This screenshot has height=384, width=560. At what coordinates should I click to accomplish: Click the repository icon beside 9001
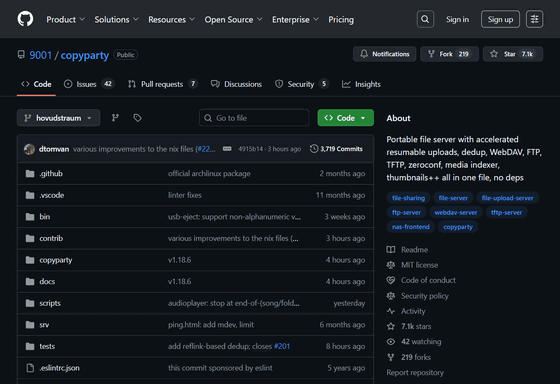[x=21, y=55]
